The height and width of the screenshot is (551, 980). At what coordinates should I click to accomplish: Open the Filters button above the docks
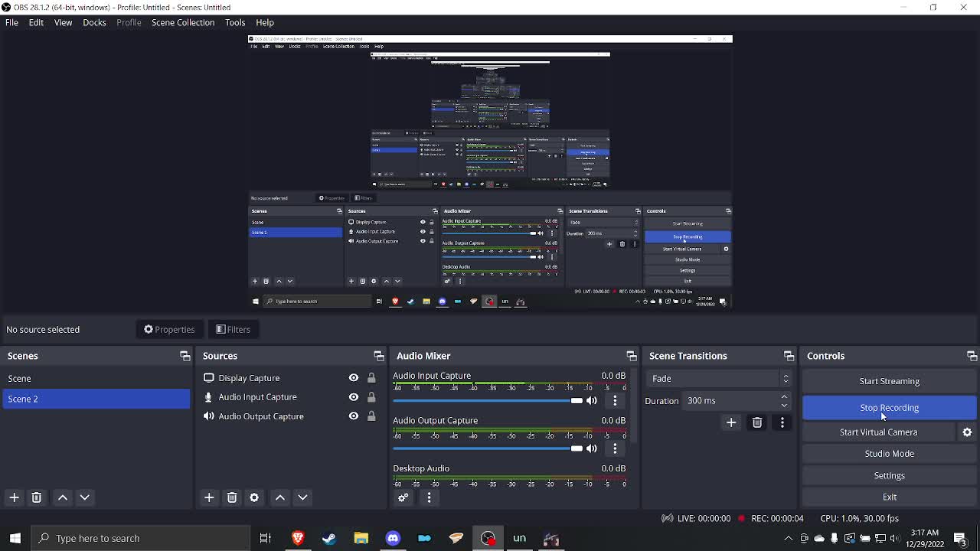coord(233,329)
